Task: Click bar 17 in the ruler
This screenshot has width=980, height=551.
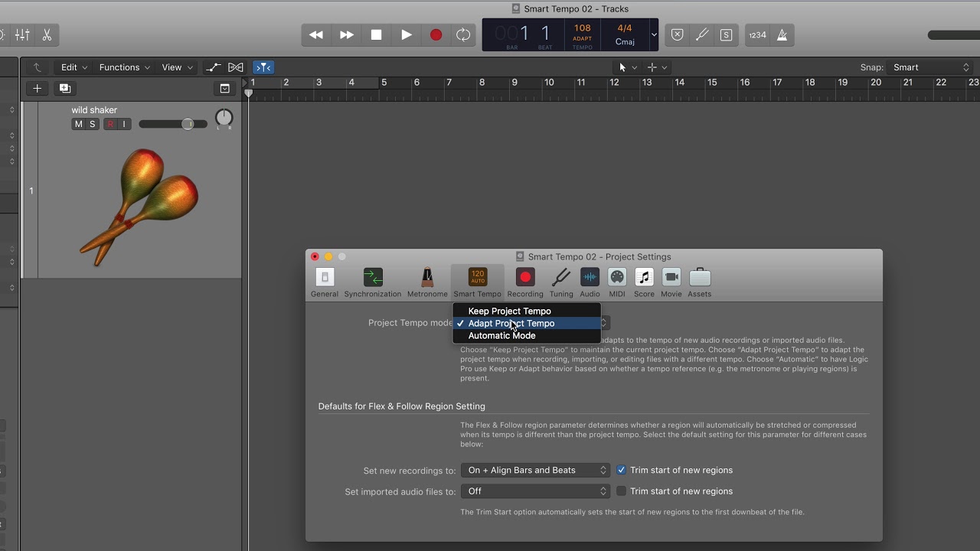Action: [x=777, y=83]
